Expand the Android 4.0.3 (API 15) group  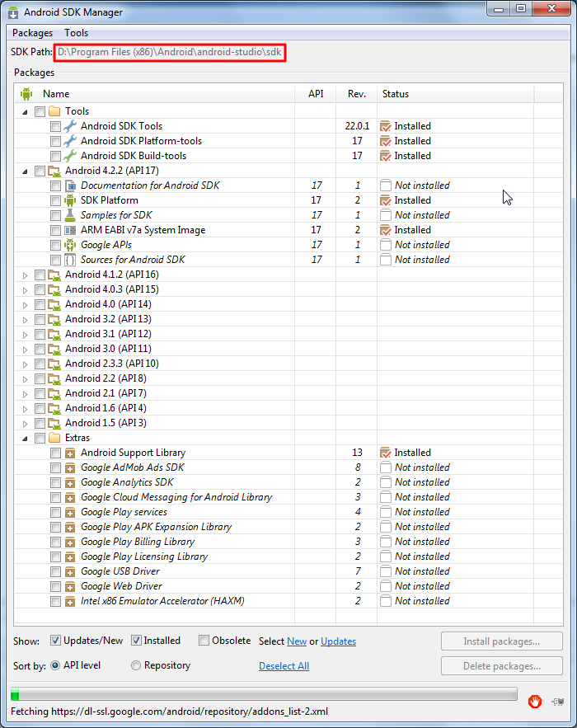click(x=25, y=290)
